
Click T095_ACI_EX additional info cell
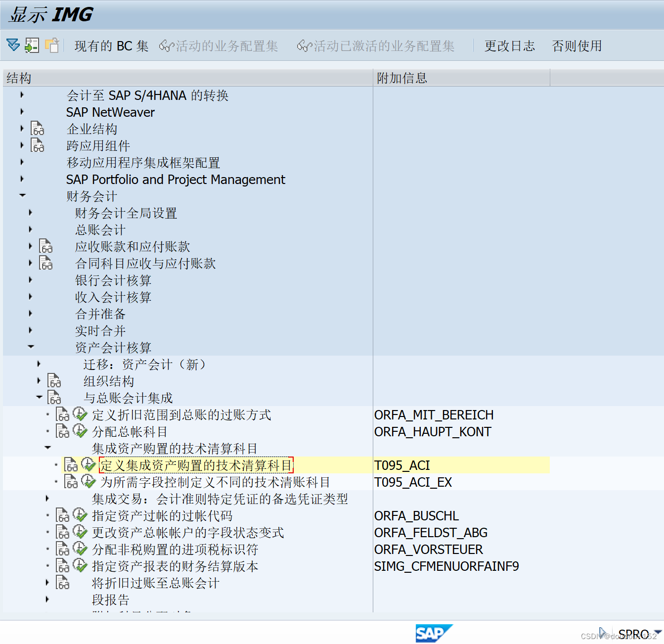tap(413, 482)
